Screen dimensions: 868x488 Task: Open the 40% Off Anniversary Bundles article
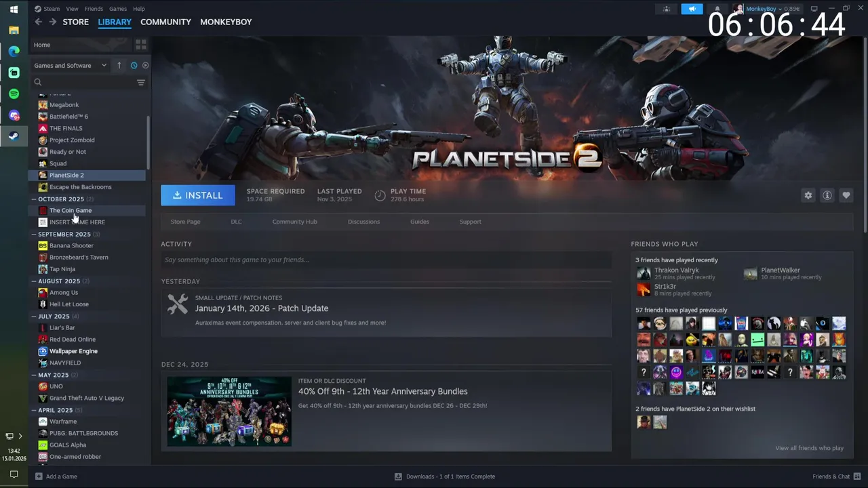tap(382, 391)
